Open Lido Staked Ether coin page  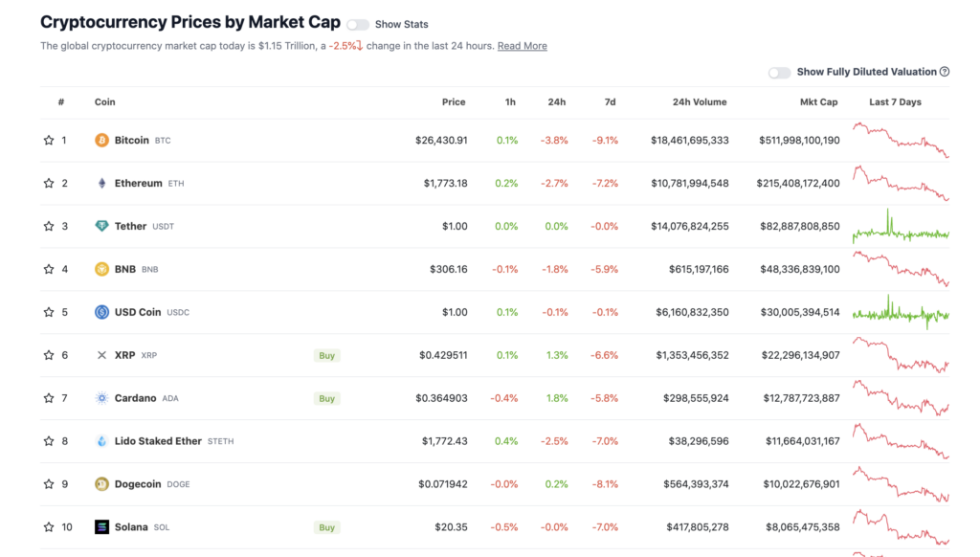158,441
